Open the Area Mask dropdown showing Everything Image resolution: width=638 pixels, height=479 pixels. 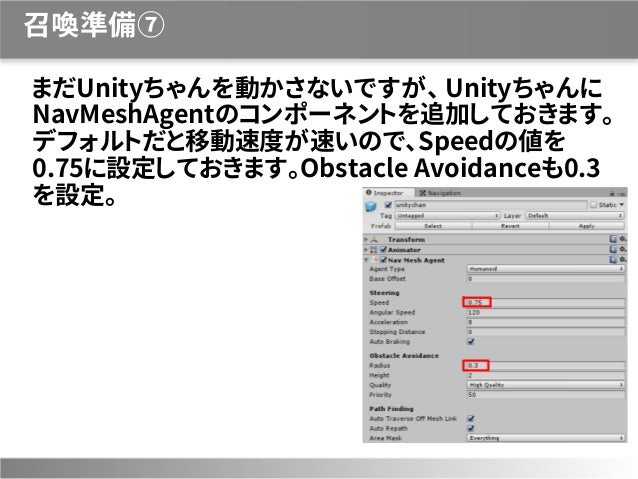pos(546,438)
